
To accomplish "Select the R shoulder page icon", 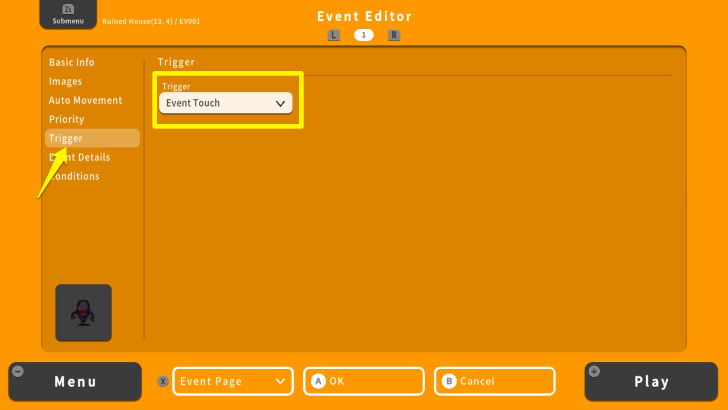I will (x=394, y=35).
